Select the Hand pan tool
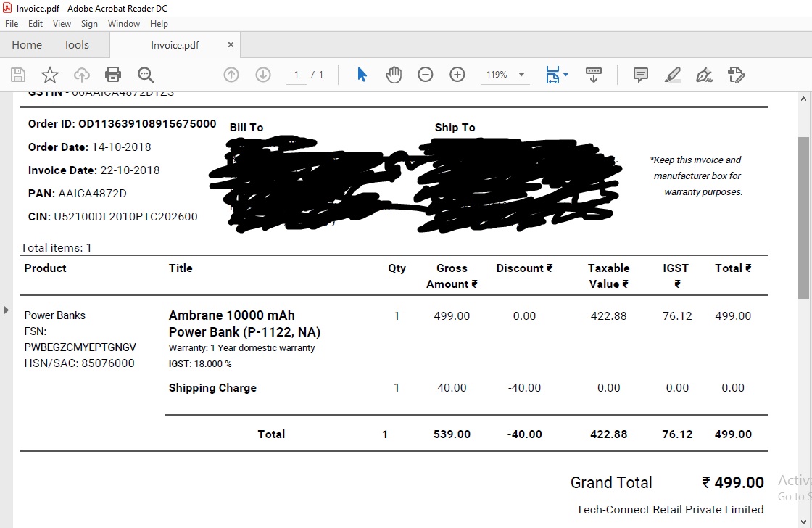 point(394,75)
